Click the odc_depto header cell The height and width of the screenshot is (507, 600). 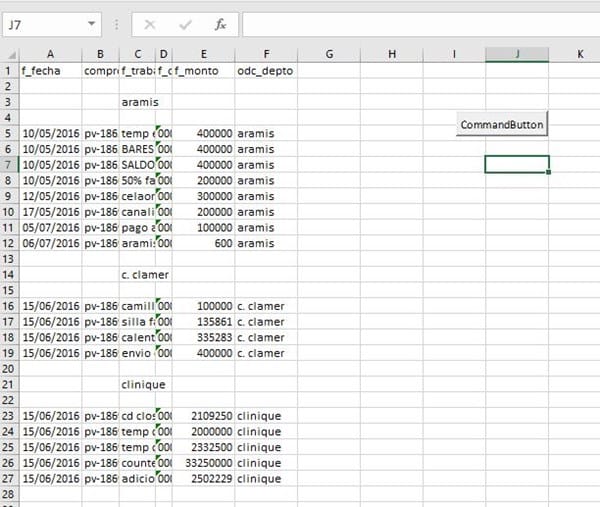click(266, 71)
